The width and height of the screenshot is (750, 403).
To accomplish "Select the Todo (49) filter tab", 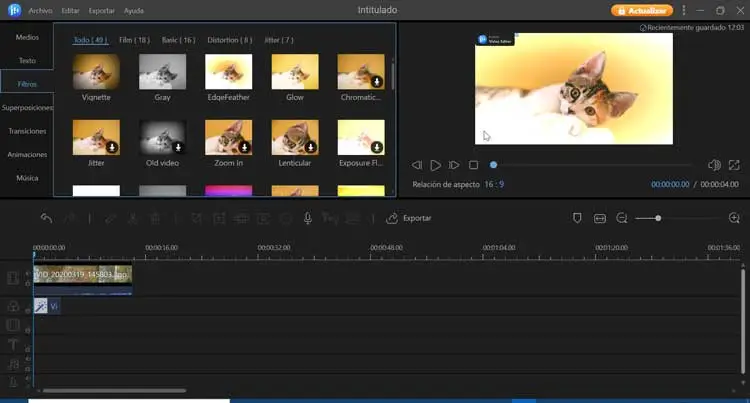I will [x=90, y=40].
